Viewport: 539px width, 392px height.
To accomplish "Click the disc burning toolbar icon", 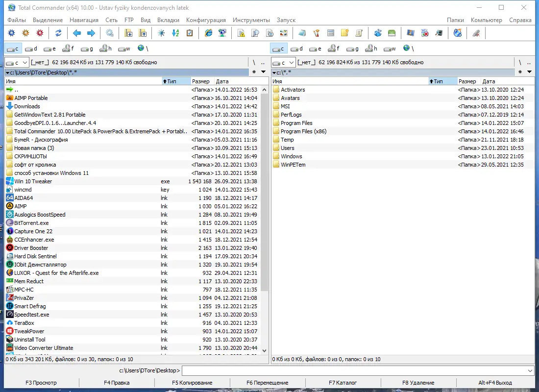I will pyautogui.click(x=458, y=33).
